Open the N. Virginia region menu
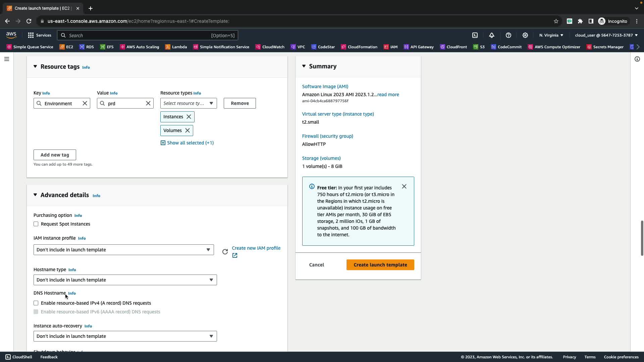The image size is (644, 362). tap(551, 35)
